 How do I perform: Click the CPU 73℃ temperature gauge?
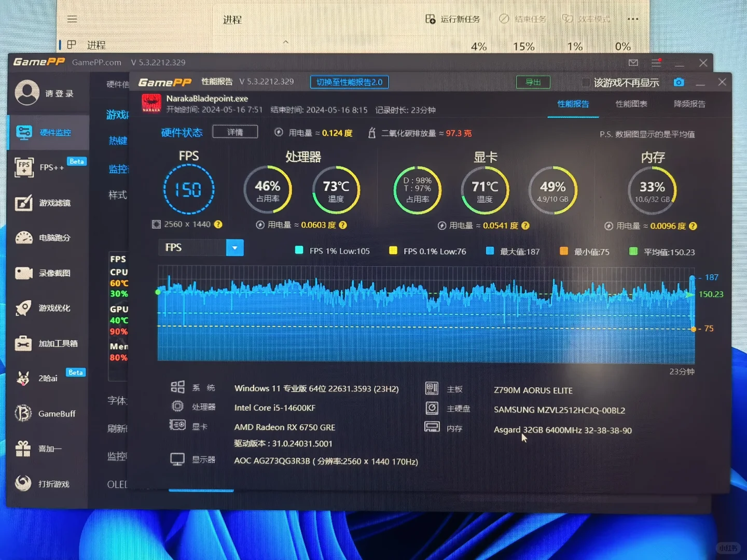336,190
